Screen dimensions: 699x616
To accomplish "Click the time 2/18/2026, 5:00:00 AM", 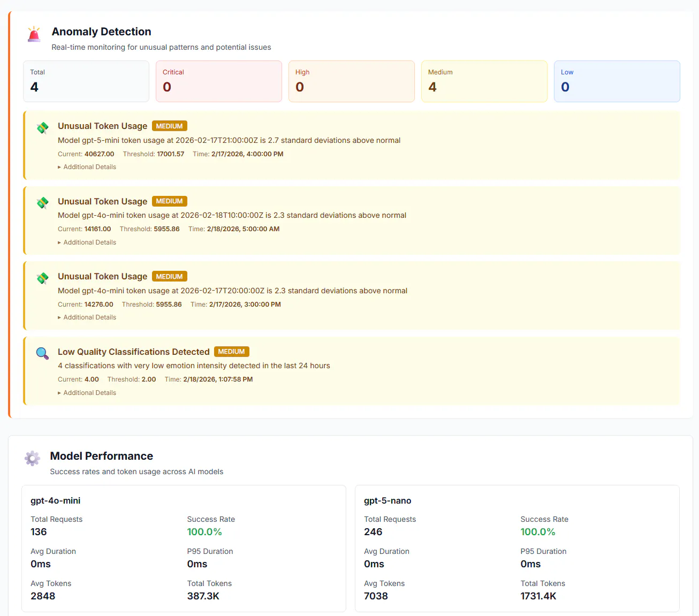I will pos(244,229).
